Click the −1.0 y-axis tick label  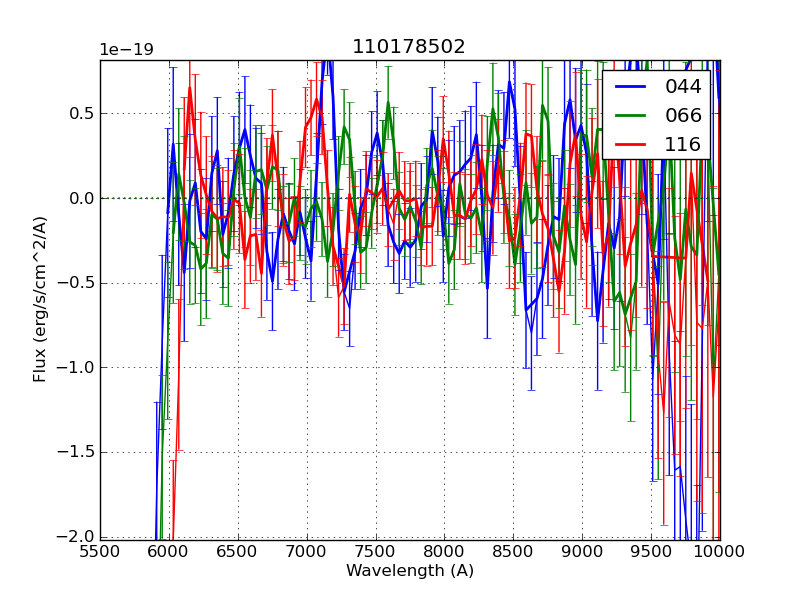tap(72, 368)
